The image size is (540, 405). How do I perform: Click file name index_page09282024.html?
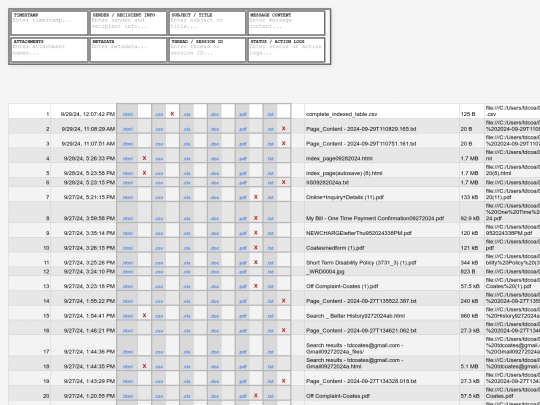click(339, 159)
